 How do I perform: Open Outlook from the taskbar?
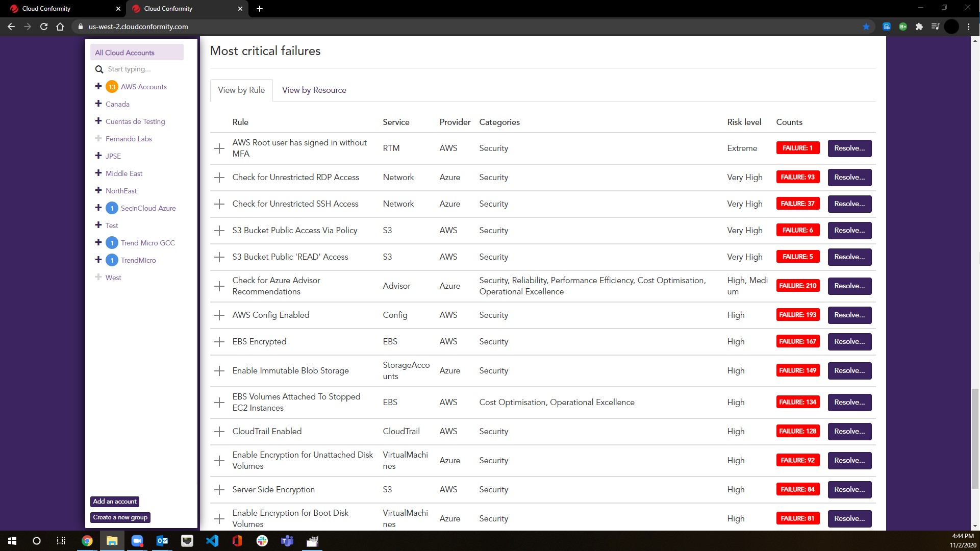coord(162,541)
